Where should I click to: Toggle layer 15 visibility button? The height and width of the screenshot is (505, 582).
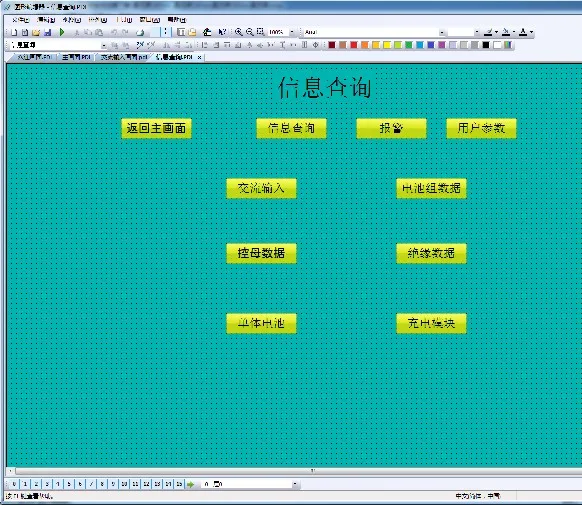click(x=179, y=484)
